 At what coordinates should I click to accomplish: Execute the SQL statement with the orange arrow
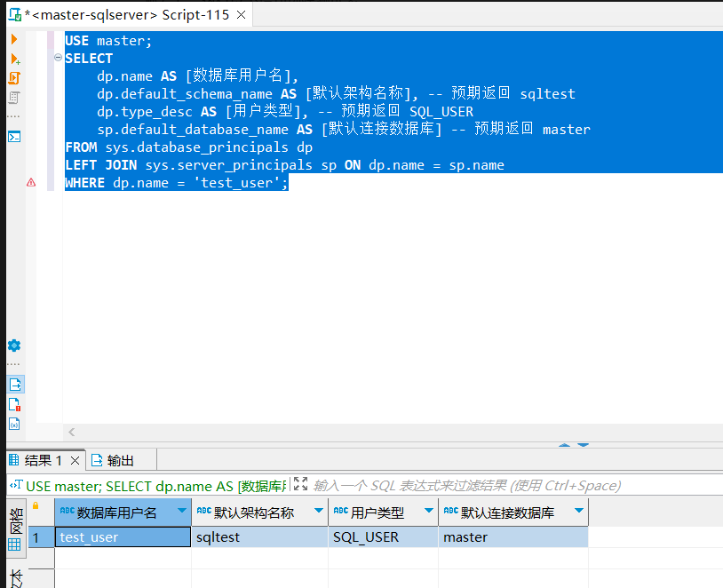click(14, 39)
